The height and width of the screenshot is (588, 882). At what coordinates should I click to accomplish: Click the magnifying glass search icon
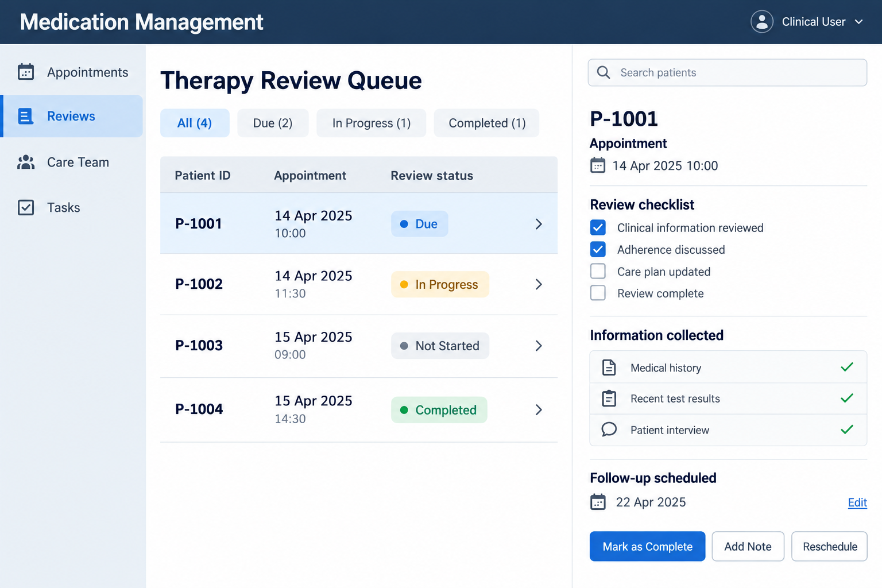point(604,72)
